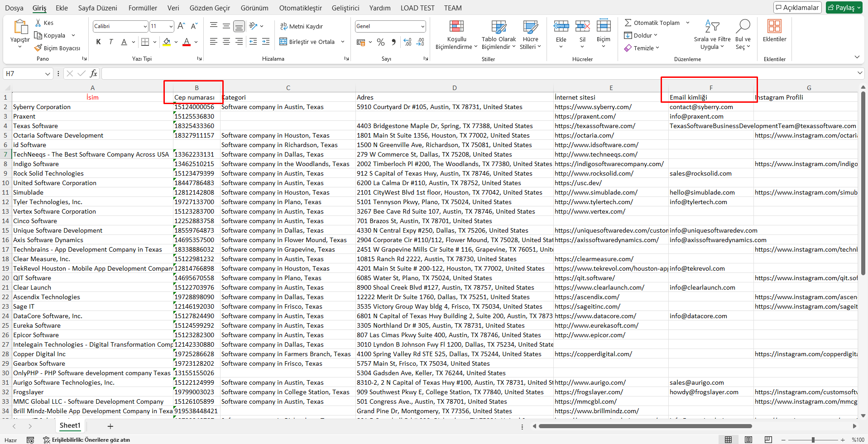This screenshot has height=444, width=868.
Task: Click the fill color yellow swatch
Action: tap(167, 42)
